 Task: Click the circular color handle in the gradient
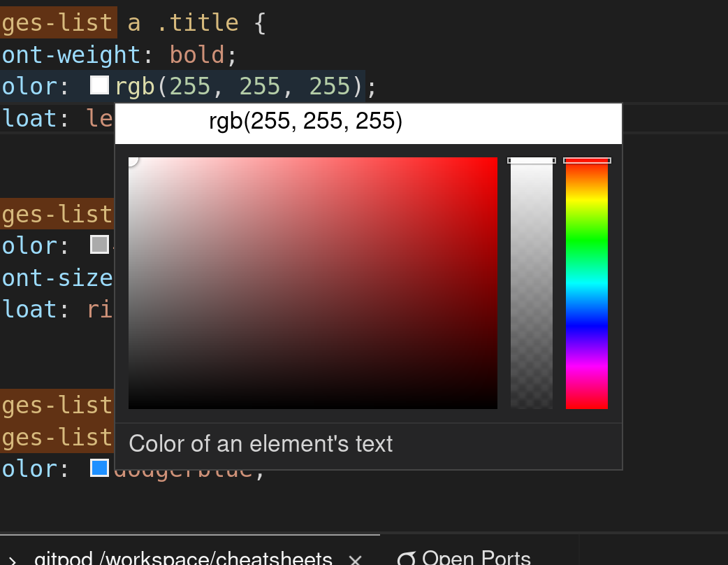click(x=133, y=160)
